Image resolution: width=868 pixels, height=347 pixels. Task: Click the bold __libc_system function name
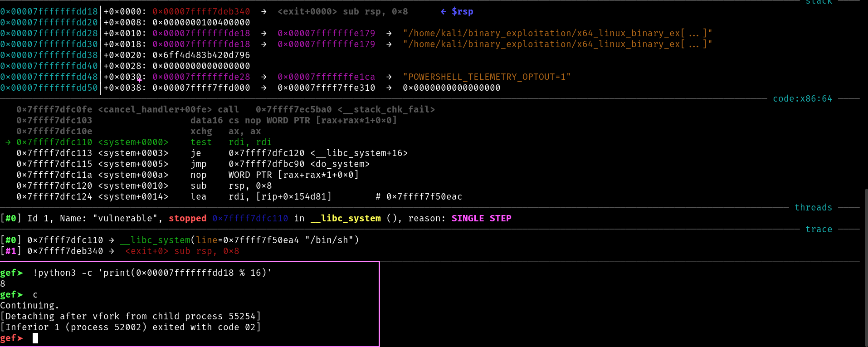pos(346,219)
